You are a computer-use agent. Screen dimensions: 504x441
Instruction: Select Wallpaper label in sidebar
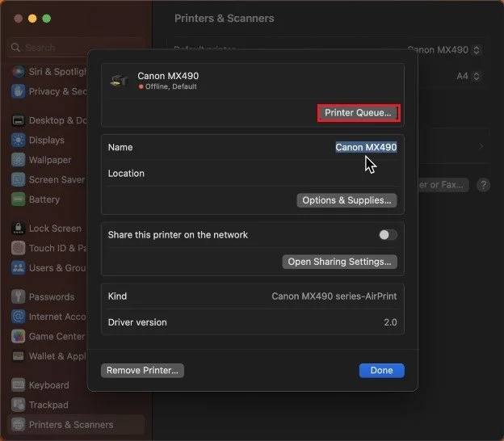(50, 160)
